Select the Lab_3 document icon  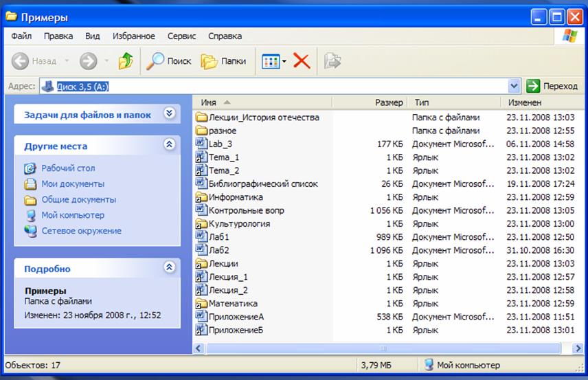pyautogui.click(x=201, y=144)
